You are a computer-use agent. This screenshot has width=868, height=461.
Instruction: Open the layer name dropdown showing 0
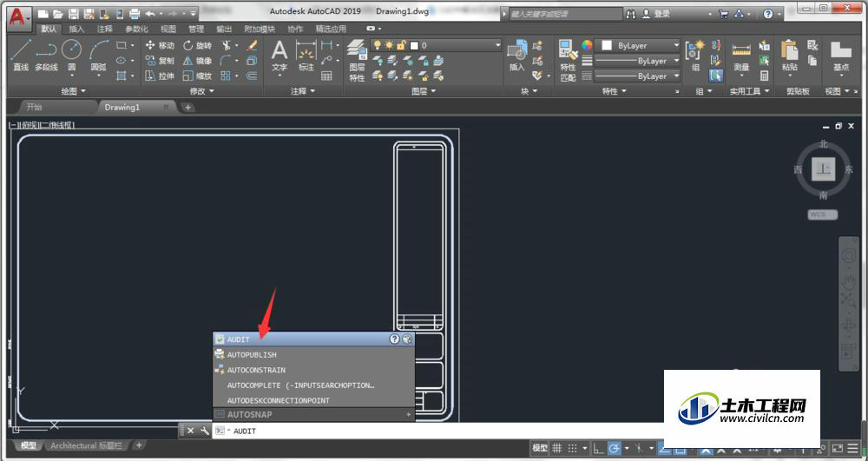(x=436, y=45)
